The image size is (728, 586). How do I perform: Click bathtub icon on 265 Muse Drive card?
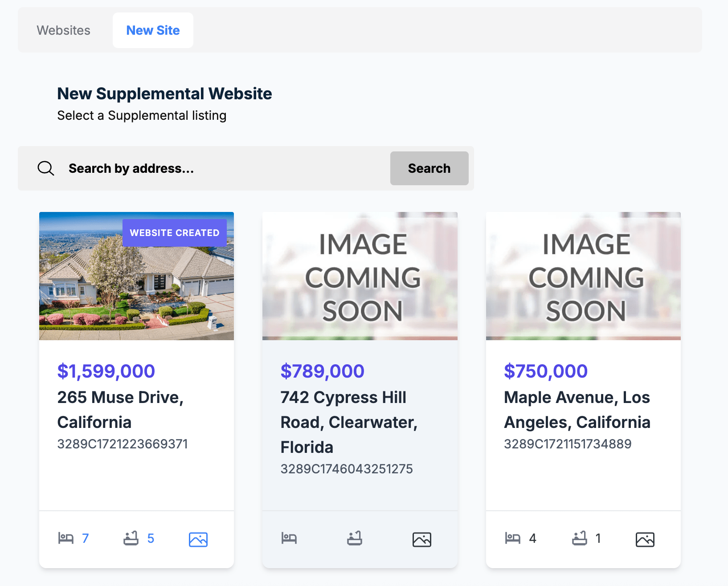[x=131, y=538]
